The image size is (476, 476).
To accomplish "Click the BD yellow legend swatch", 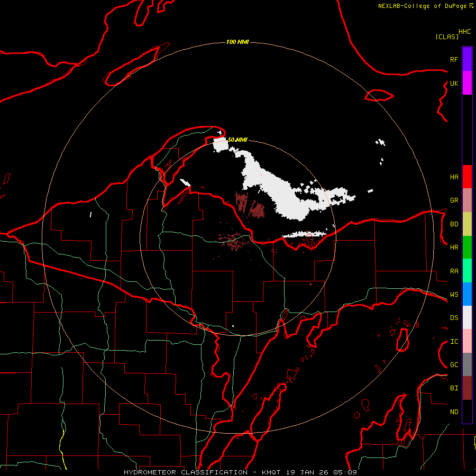I will click(467, 224).
